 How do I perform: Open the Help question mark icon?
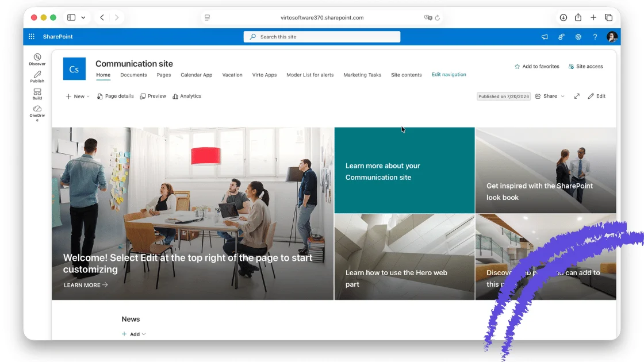(595, 37)
